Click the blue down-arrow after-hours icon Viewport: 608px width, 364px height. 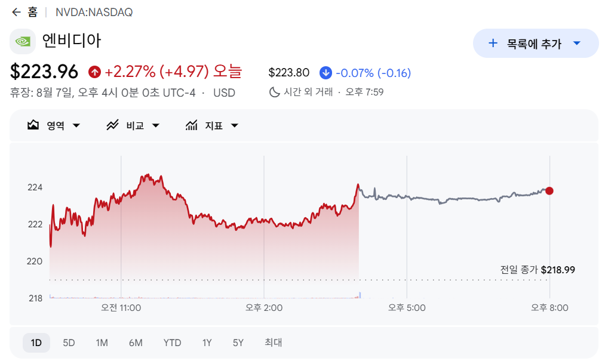click(326, 73)
